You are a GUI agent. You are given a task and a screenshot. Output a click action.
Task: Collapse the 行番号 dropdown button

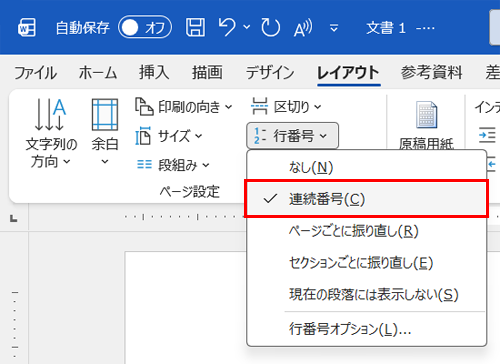click(x=292, y=136)
